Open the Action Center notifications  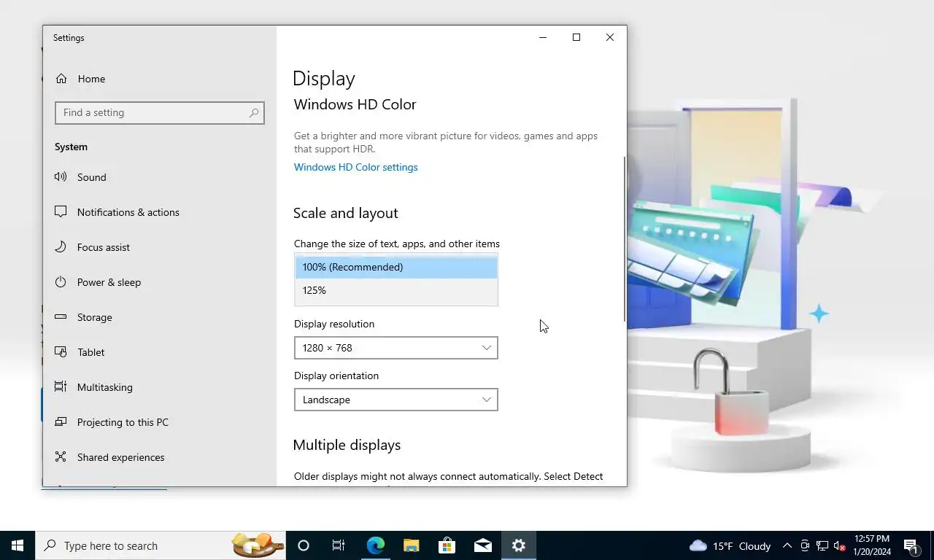911,545
